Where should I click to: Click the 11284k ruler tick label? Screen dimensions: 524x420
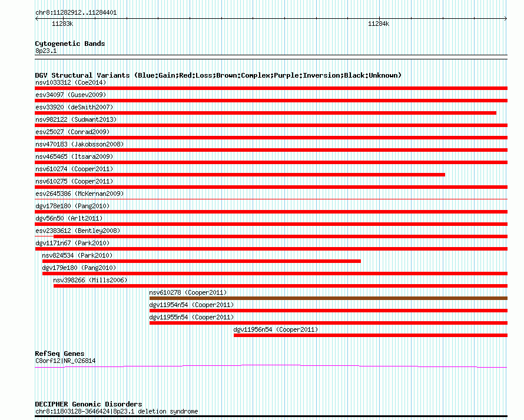pos(379,24)
